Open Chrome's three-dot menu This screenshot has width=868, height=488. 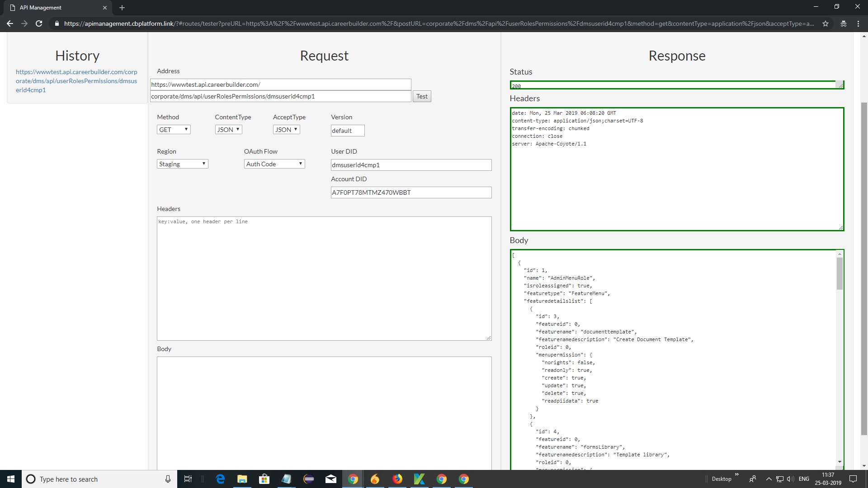858,23
